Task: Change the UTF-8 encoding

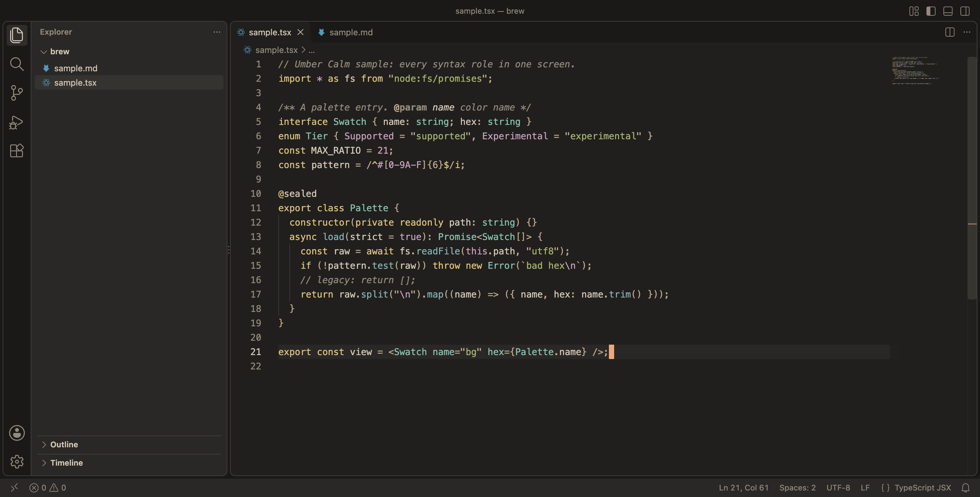Action: coord(838,488)
